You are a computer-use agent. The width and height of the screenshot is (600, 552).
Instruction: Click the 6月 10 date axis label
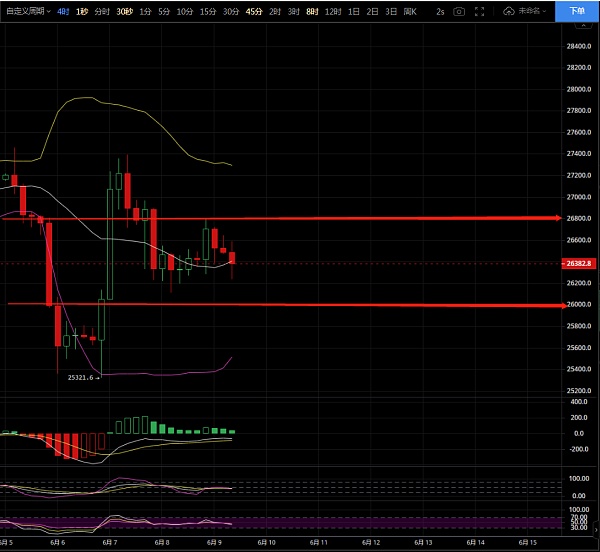click(267, 542)
